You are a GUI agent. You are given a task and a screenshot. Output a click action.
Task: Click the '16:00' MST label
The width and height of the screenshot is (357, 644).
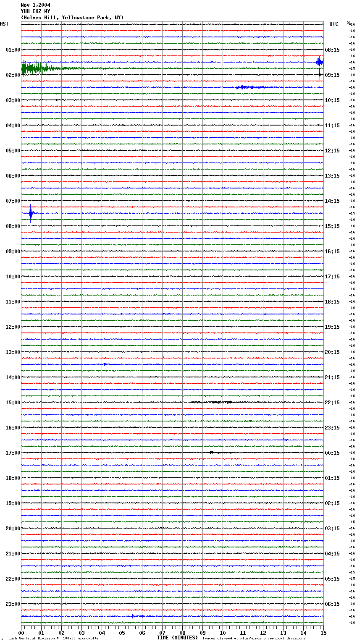(13, 428)
